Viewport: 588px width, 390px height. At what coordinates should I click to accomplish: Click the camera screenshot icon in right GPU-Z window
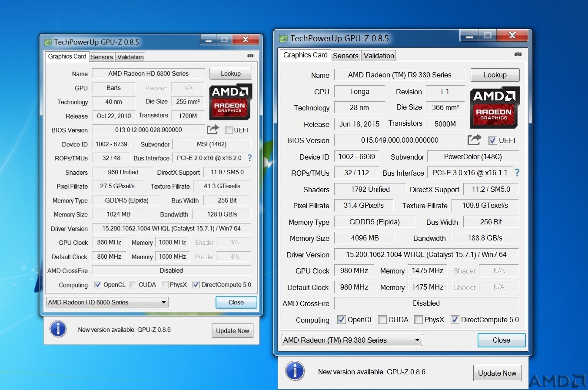(518, 54)
